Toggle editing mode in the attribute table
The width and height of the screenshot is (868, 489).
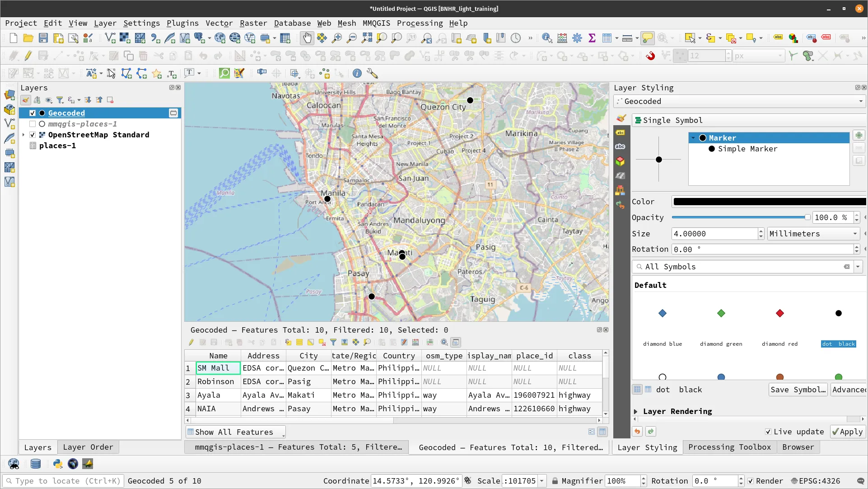tap(191, 342)
